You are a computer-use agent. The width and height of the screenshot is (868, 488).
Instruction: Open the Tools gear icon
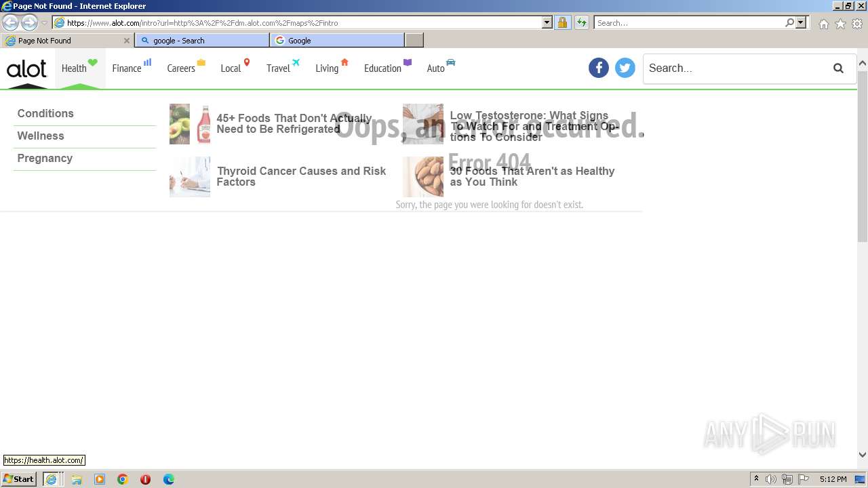point(857,24)
